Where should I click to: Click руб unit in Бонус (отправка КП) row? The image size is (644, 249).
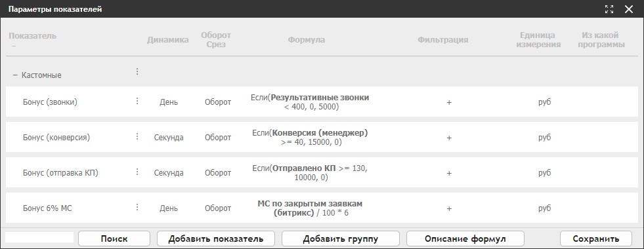click(545, 173)
